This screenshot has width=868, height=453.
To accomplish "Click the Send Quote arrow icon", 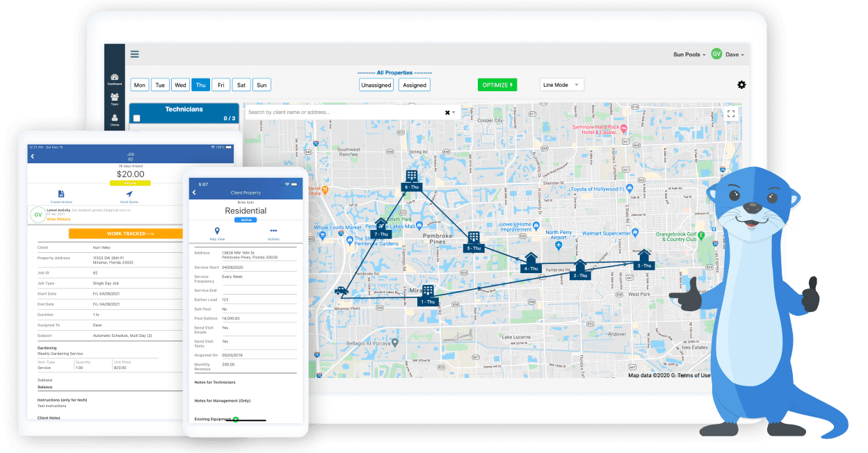I will (129, 194).
